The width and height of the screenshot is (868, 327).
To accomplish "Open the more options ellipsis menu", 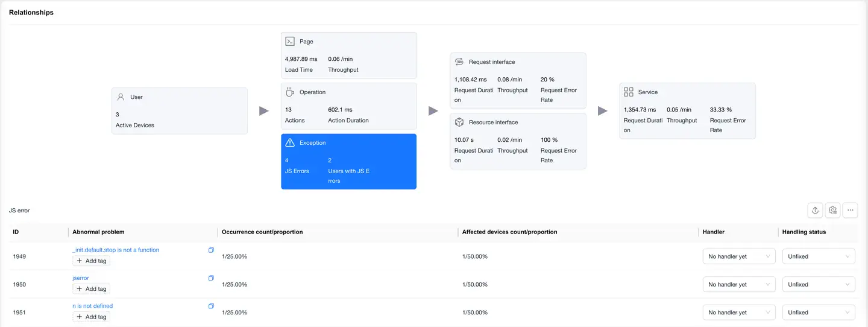I will [x=850, y=210].
